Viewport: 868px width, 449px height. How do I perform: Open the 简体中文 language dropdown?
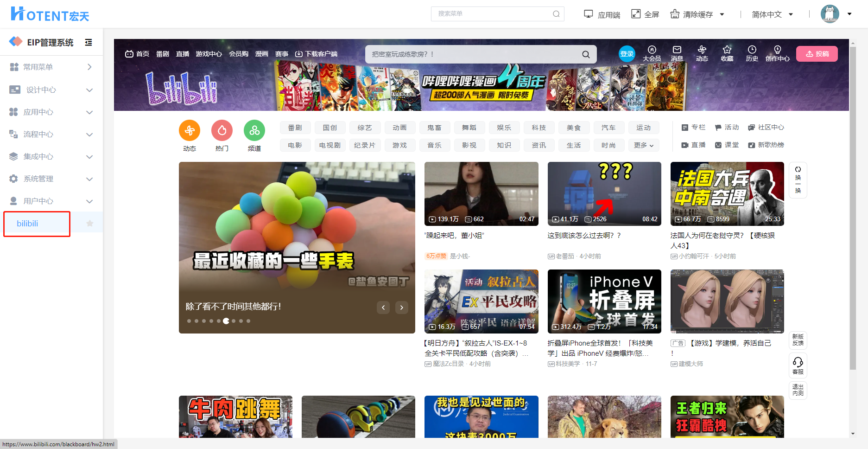pyautogui.click(x=773, y=14)
